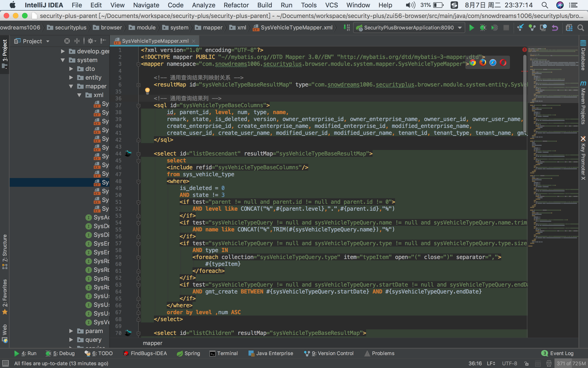588x368 pixels.
Task: Revert changes undo arrow icon
Action: pyautogui.click(x=555, y=28)
